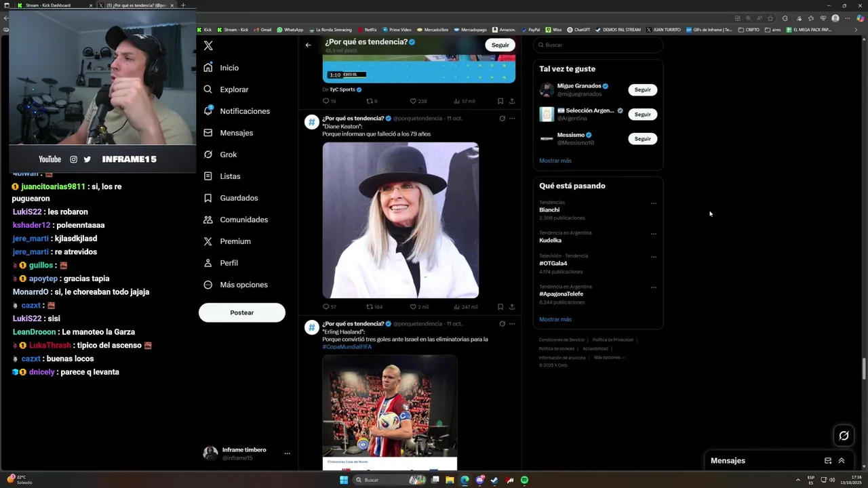Open Windows Start button
Screen dimensions: 868x488
[344, 480]
